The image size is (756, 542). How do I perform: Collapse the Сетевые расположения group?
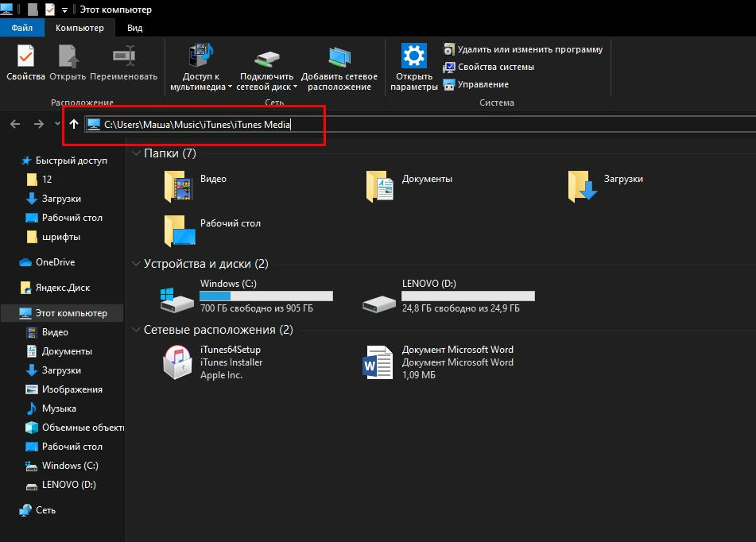(136, 330)
